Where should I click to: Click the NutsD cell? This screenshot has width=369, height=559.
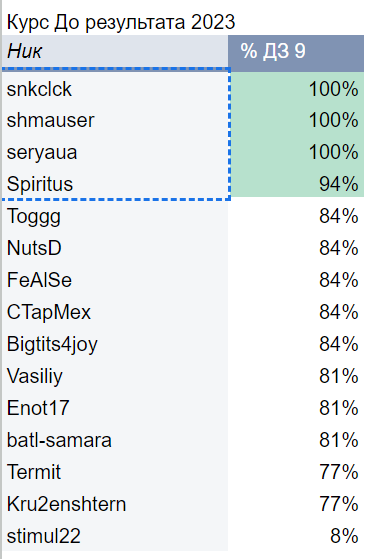(115, 248)
